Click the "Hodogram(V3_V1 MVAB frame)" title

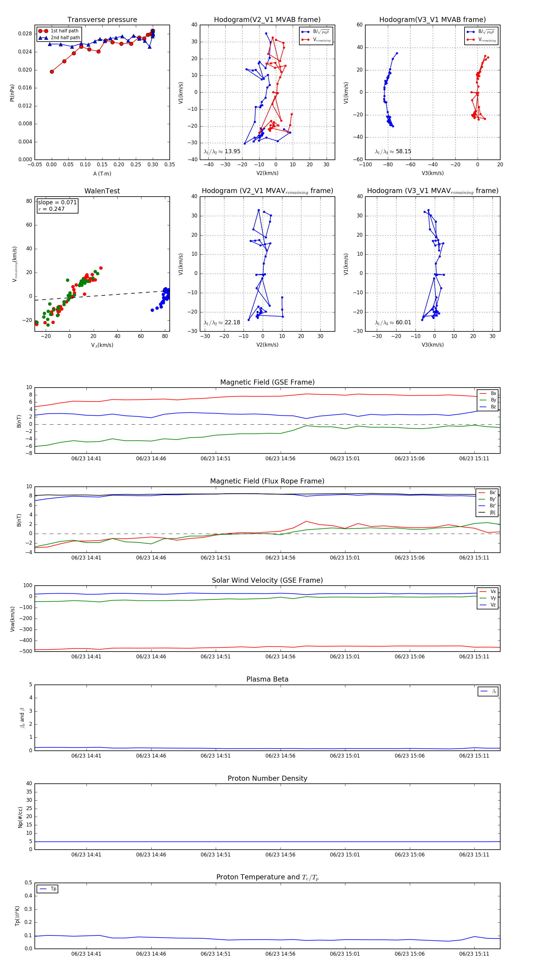click(x=432, y=20)
